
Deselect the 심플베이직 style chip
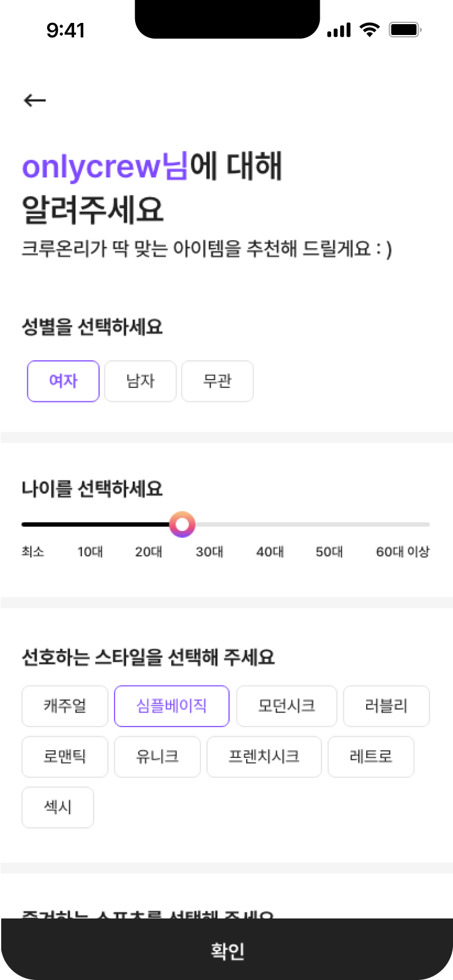pyautogui.click(x=172, y=706)
